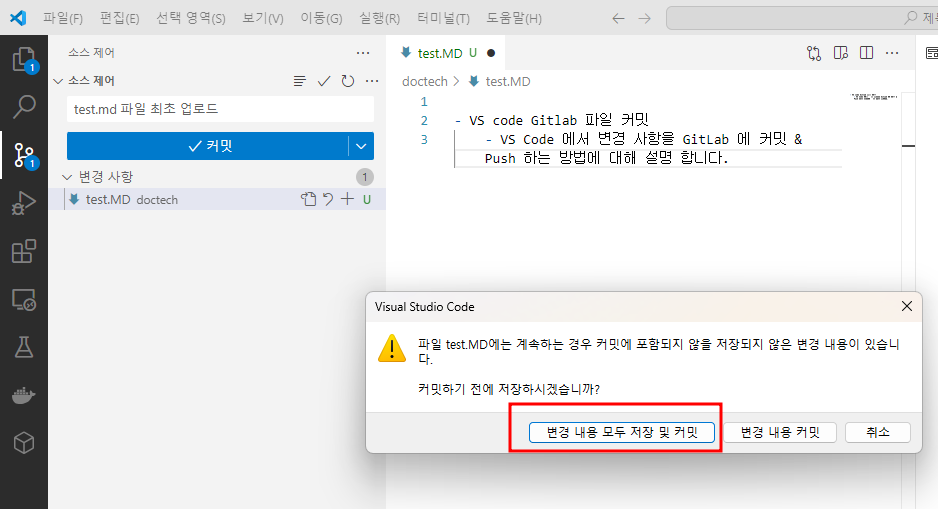Stage changes for test.MD with plus

tap(347, 199)
